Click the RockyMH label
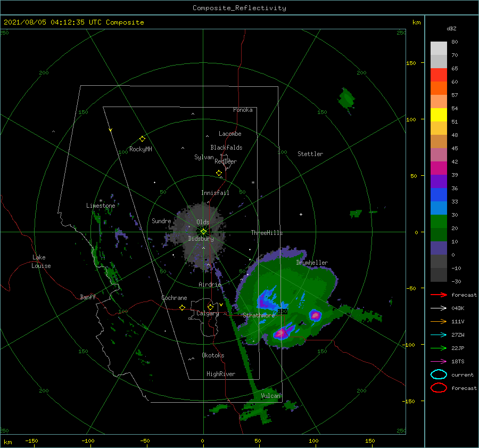This screenshot has height=448, width=479. pos(141,149)
